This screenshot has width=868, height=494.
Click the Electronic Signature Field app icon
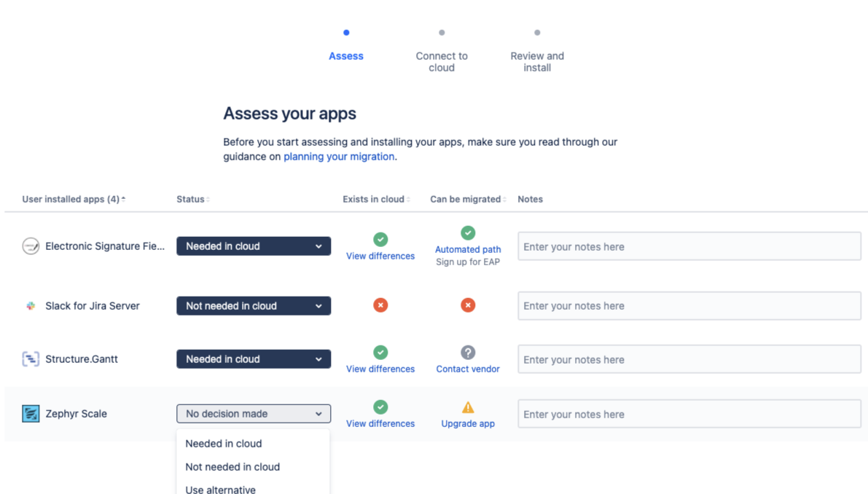coord(31,246)
